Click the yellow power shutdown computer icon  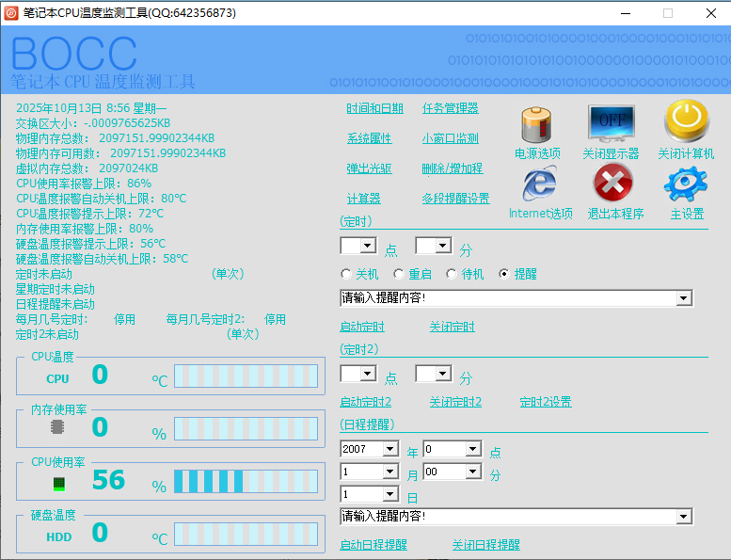686,122
